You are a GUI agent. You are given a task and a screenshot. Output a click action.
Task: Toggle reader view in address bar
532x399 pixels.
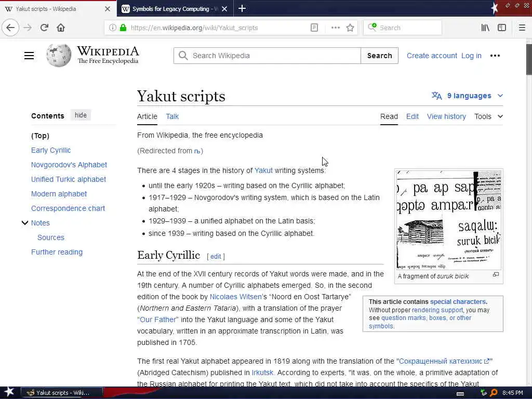(x=314, y=28)
